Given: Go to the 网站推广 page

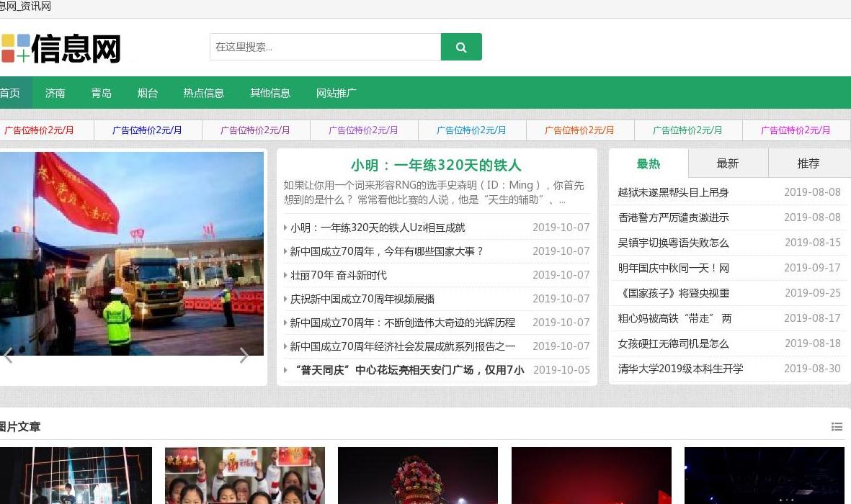Looking at the screenshot, I should tap(335, 93).
